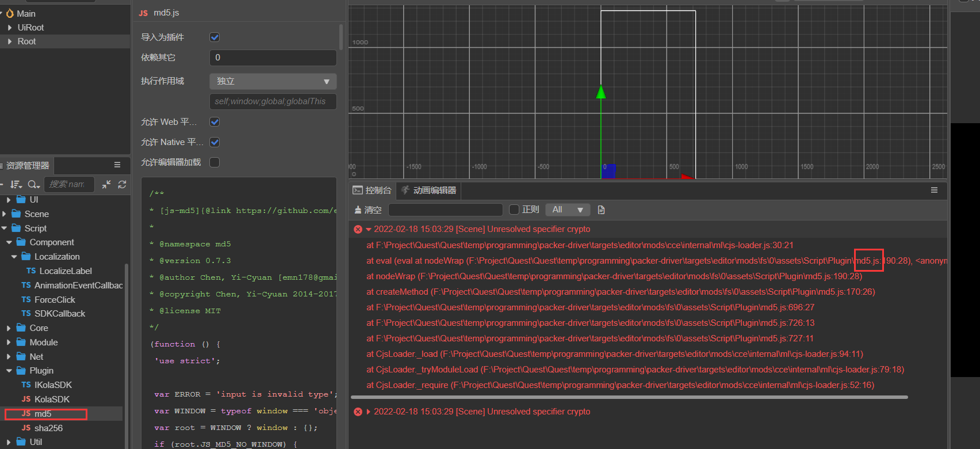Uncheck the 允许 Web 平台 checkbox

(x=215, y=122)
